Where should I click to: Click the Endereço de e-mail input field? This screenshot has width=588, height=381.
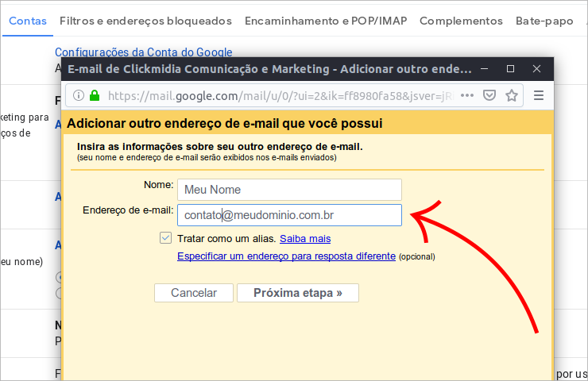click(289, 215)
